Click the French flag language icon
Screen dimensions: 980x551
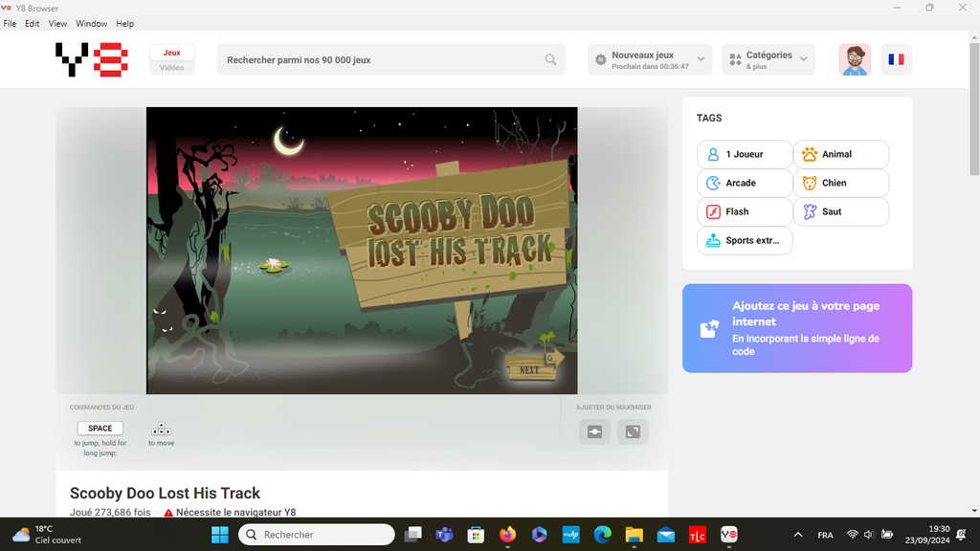pos(896,59)
